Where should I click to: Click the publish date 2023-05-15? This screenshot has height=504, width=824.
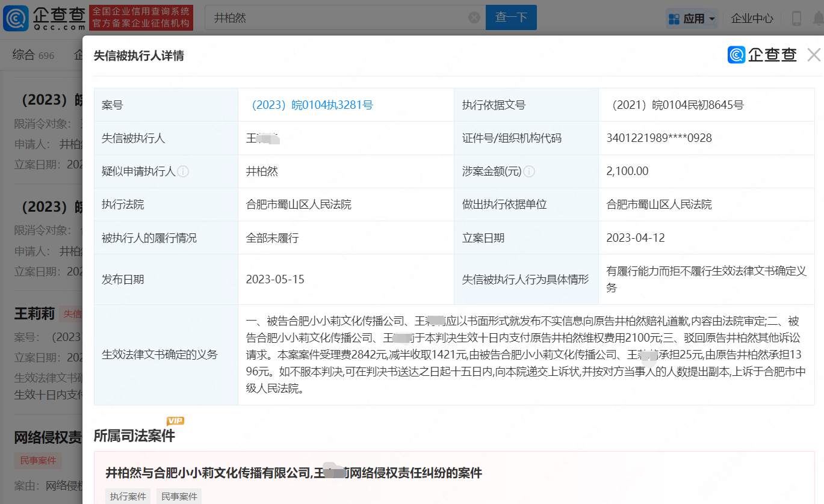pyautogui.click(x=275, y=279)
